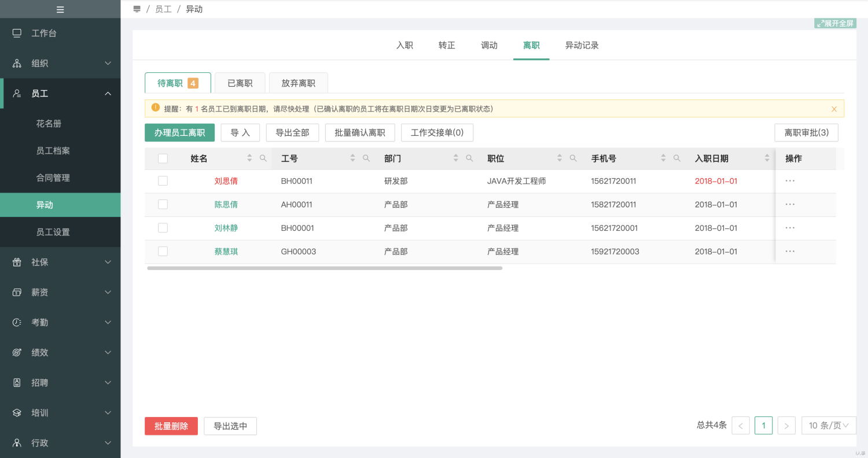Expand the 招聘 sidebar menu
The image size is (868, 458).
[108, 382]
